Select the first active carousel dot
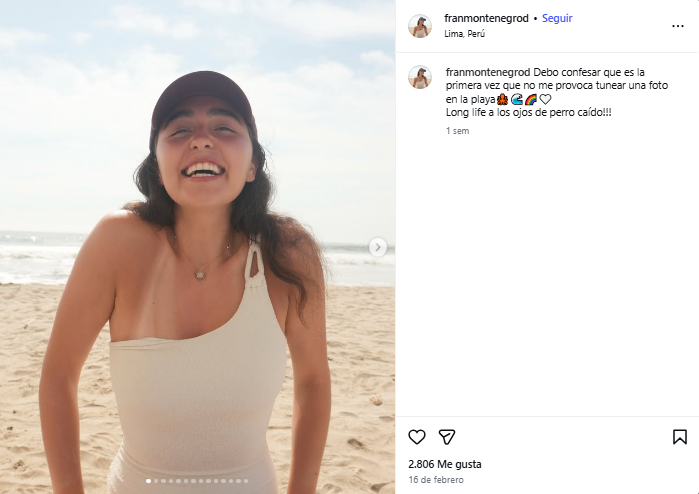699x494 pixels. pos(149,481)
